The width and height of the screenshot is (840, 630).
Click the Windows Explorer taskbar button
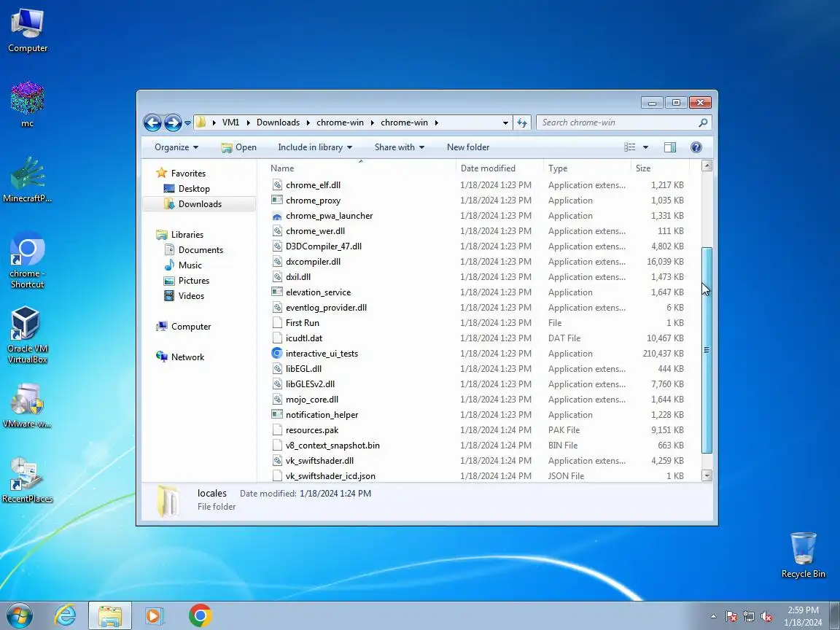click(110, 615)
